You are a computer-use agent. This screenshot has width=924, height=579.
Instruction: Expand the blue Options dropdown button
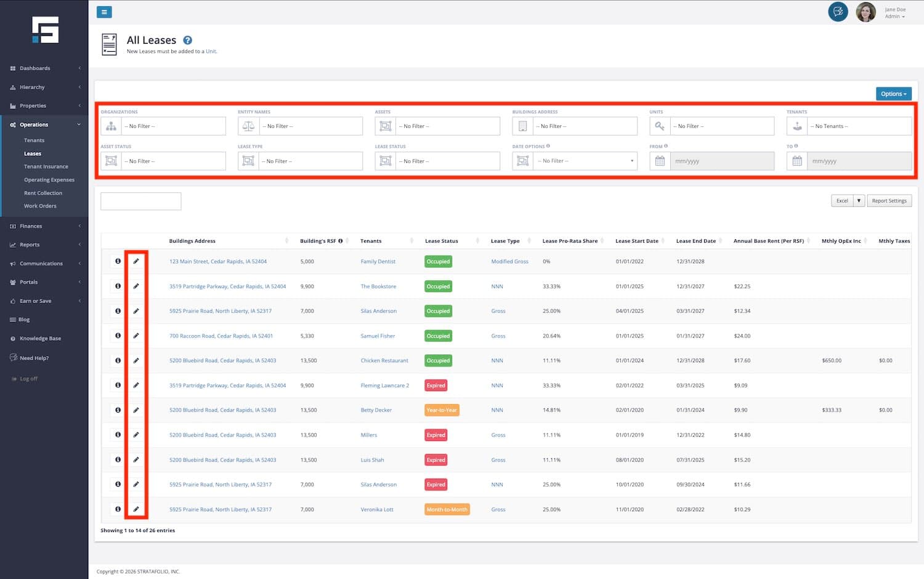[893, 94]
